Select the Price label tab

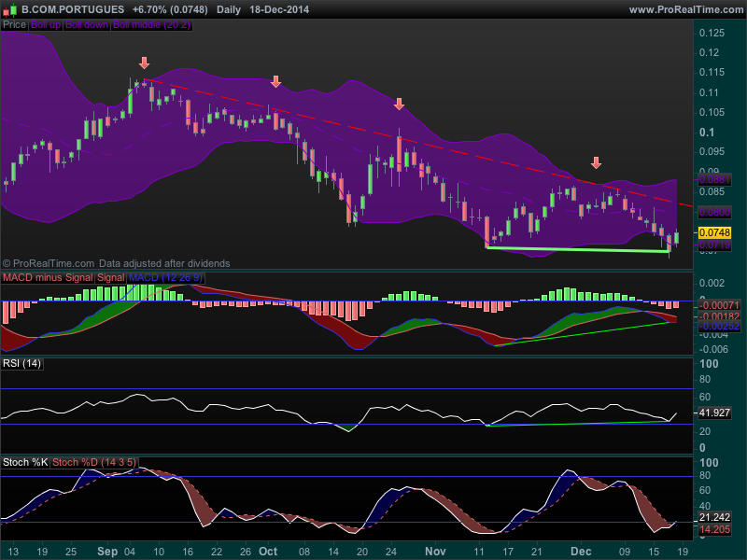point(14,25)
